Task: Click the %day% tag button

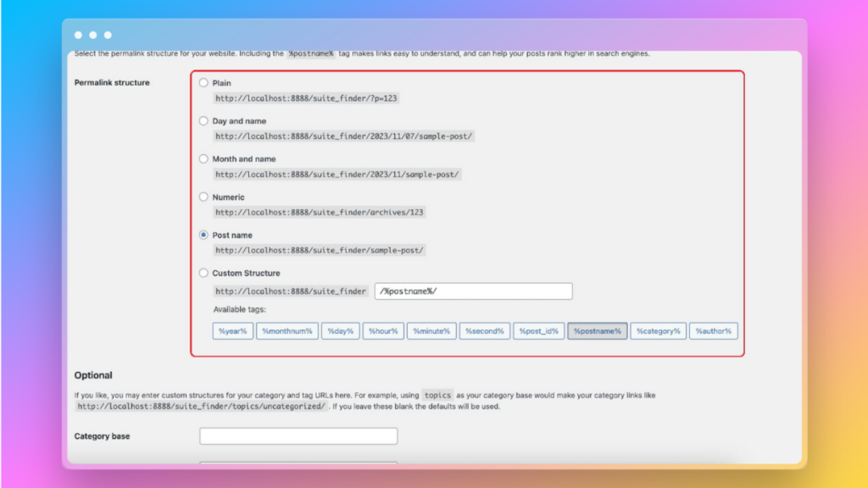Action: point(341,331)
